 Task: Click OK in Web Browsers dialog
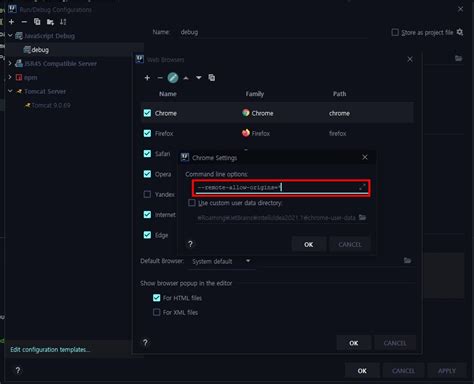point(354,343)
